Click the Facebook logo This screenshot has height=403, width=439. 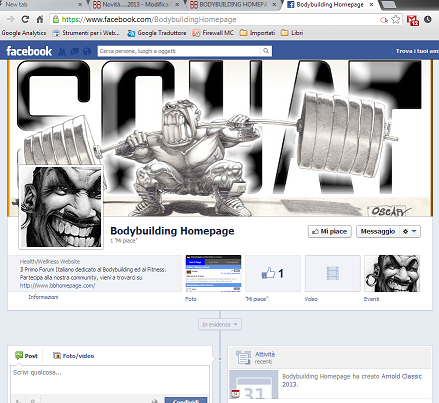29,51
